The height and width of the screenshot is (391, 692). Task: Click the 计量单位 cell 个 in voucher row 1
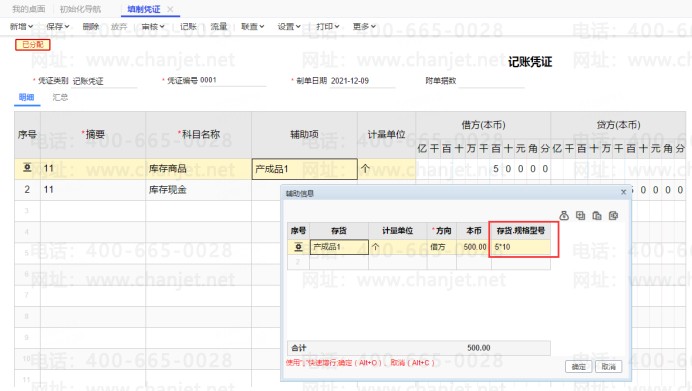(x=386, y=169)
